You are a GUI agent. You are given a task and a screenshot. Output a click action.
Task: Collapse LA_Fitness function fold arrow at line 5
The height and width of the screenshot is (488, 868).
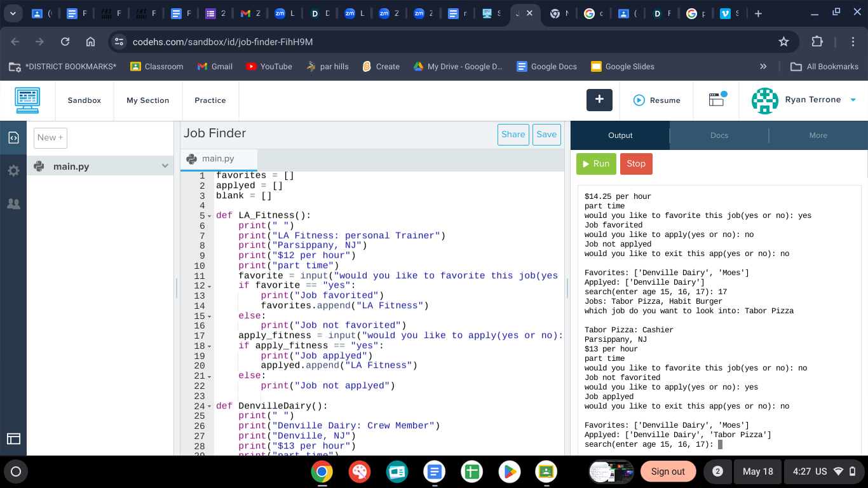210,216
